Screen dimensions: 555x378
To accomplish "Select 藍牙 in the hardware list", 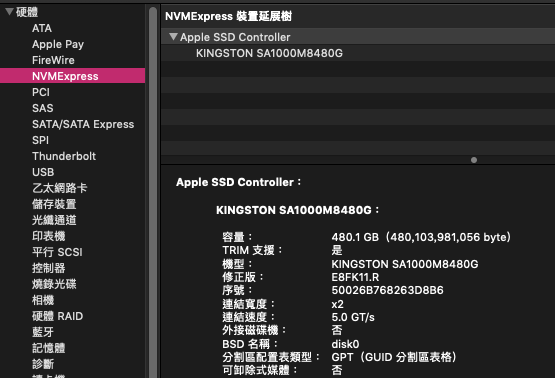I will click(43, 332).
